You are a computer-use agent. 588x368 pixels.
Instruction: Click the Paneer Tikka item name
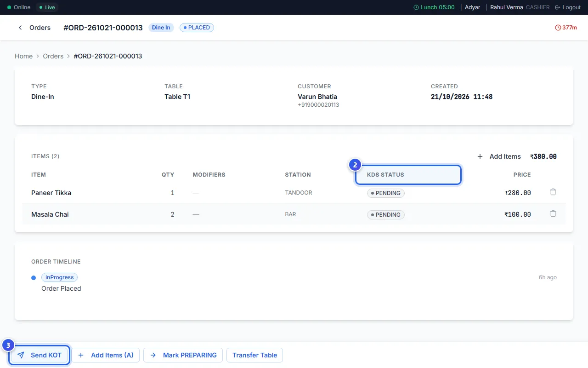[x=51, y=193]
